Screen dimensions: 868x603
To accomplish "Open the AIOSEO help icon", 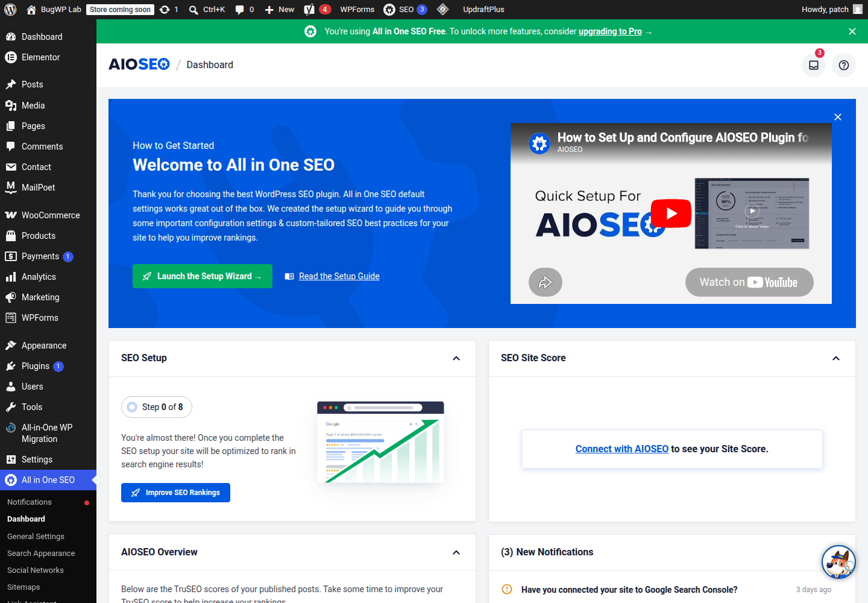I will tap(844, 65).
